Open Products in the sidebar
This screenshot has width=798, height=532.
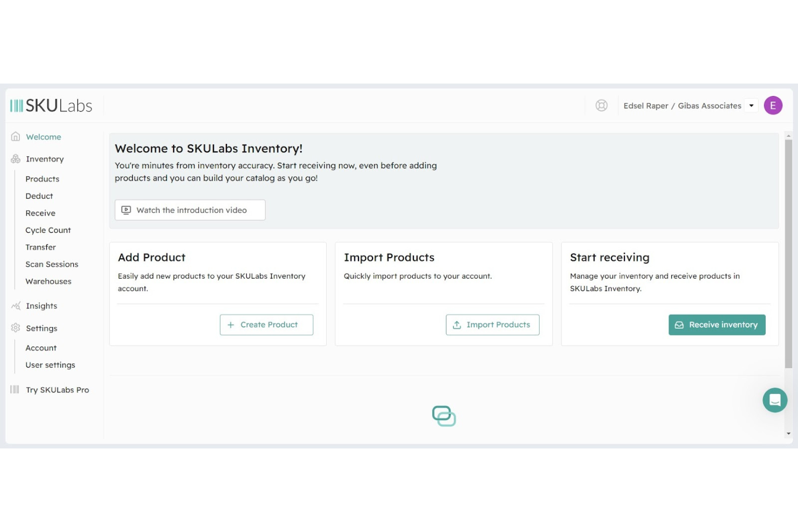pyautogui.click(x=42, y=179)
